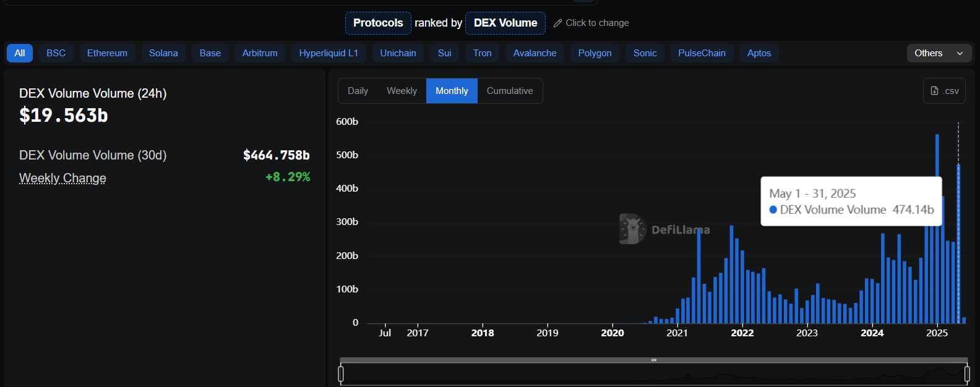
Task: Filter by Polygon chain
Action: [595, 53]
